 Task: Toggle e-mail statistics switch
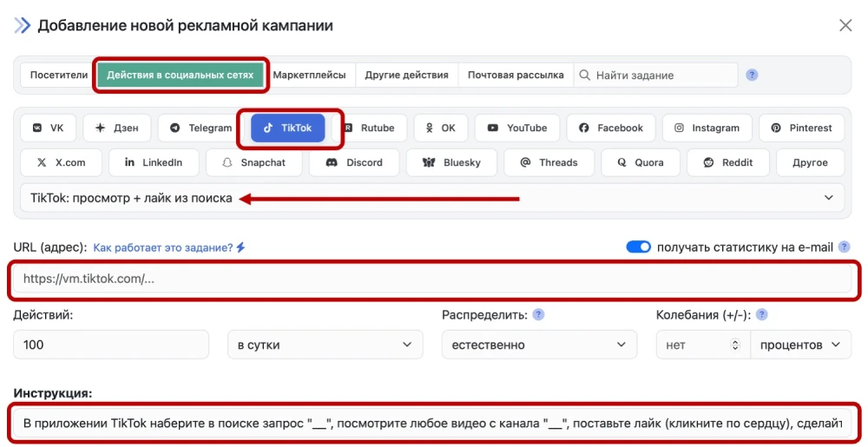click(x=638, y=247)
